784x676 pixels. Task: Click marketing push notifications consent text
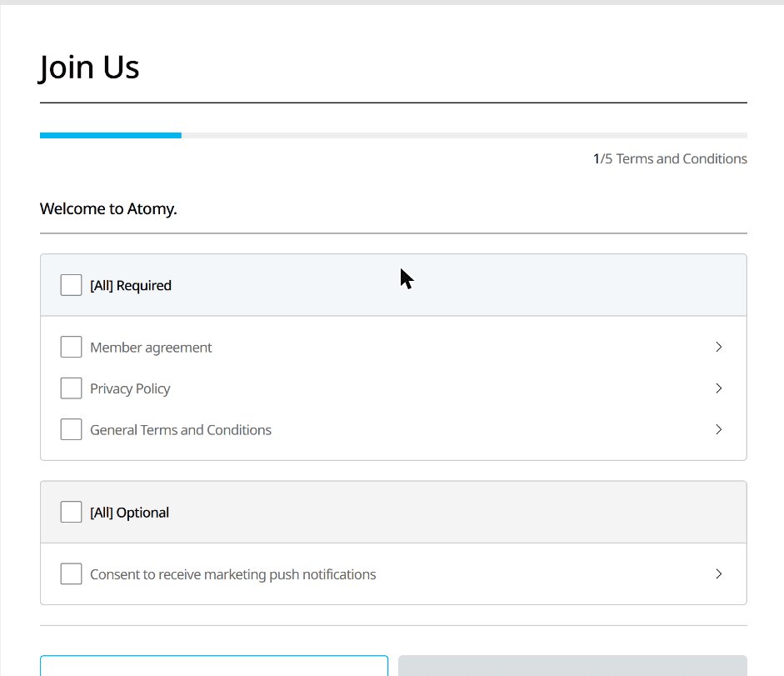coord(233,574)
